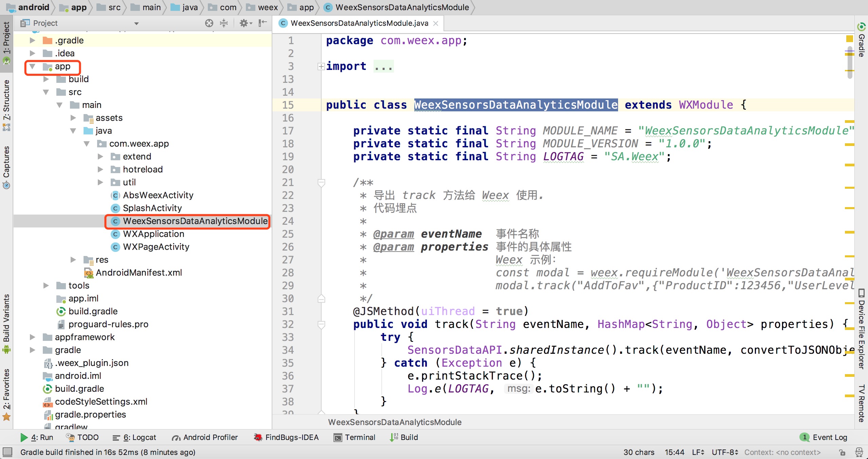868x459 pixels.
Task: Change LF line separator in status bar
Action: tap(698, 452)
